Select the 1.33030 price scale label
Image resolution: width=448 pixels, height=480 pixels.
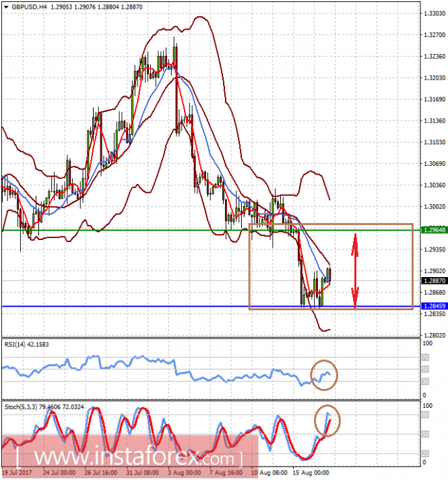click(x=435, y=13)
